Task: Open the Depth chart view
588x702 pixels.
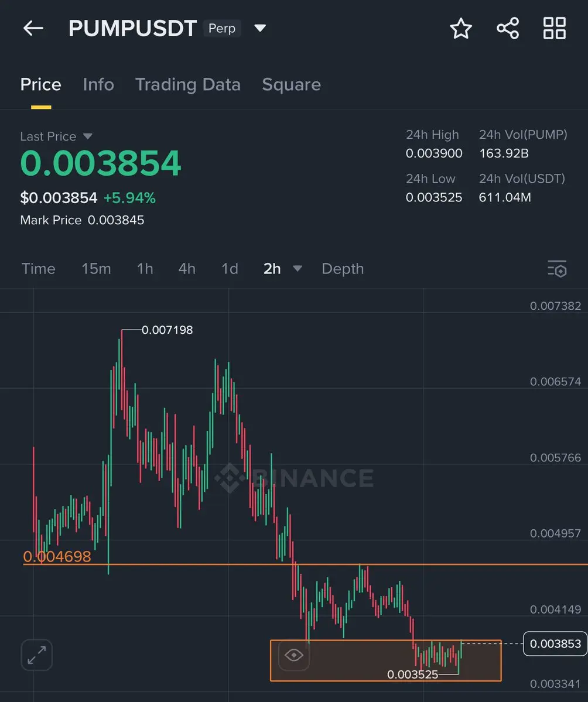Action: coord(343,269)
